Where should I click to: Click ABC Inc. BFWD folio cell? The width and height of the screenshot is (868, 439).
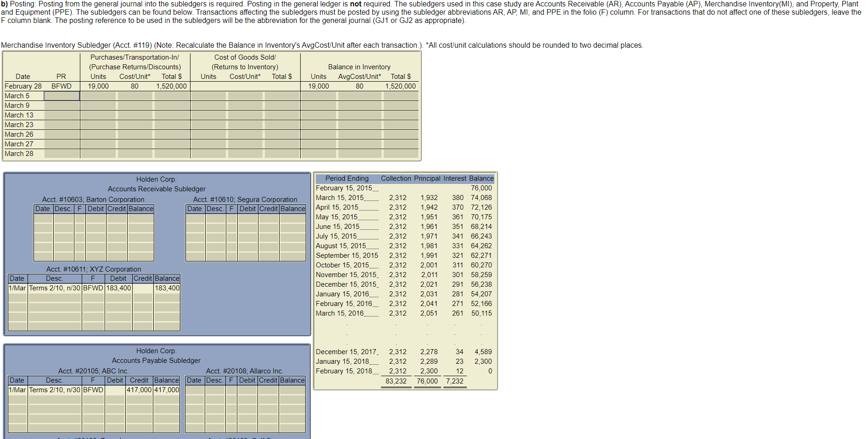(x=93, y=390)
